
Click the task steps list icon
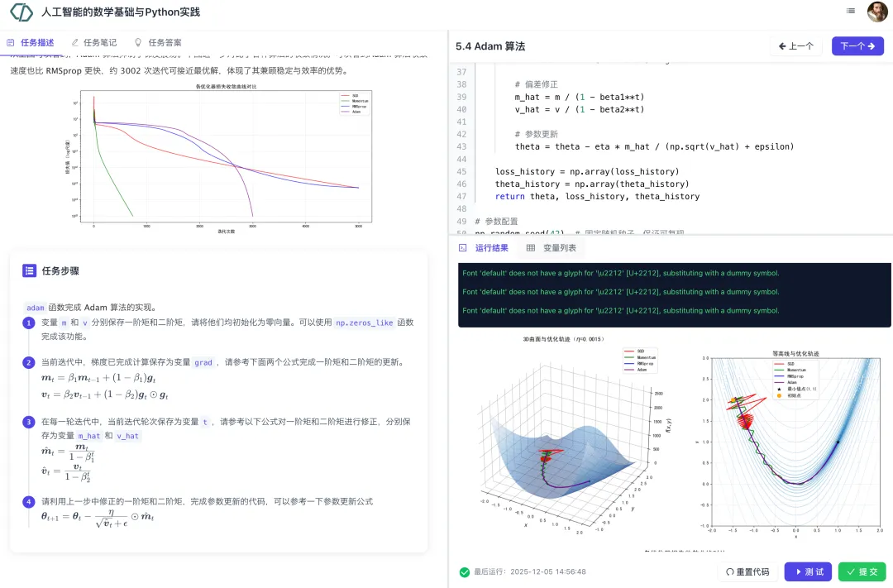(29, 270)
